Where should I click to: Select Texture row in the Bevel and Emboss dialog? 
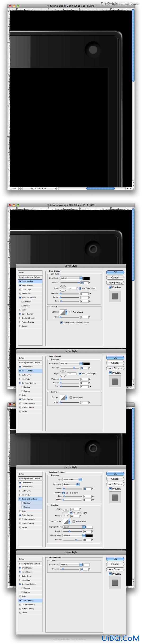pos(30,507)
